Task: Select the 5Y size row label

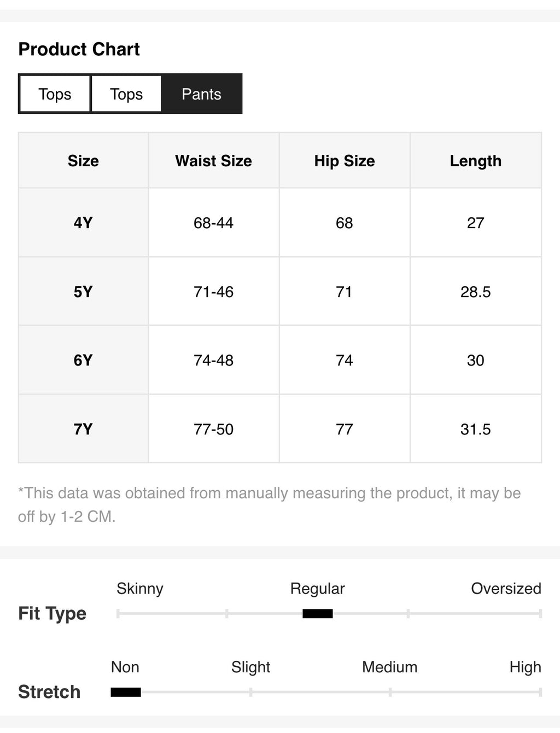Action: (x=83, y=292)
